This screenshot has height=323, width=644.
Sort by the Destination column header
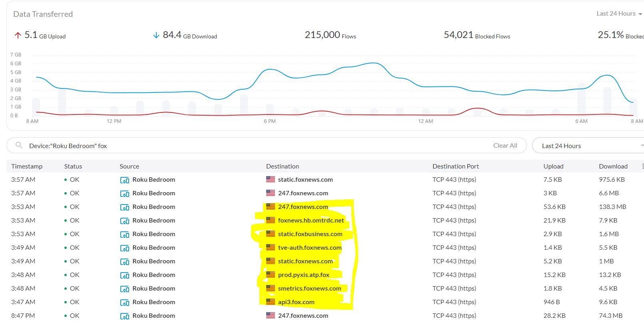[x=283, y=166]
